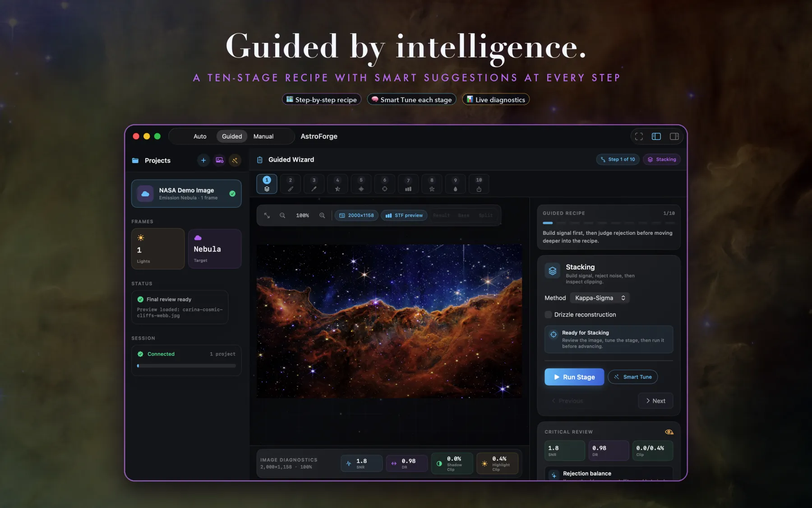Click the Projects folder icon
The width and height of the screenshot is (812, 508).
pos(135,160)
